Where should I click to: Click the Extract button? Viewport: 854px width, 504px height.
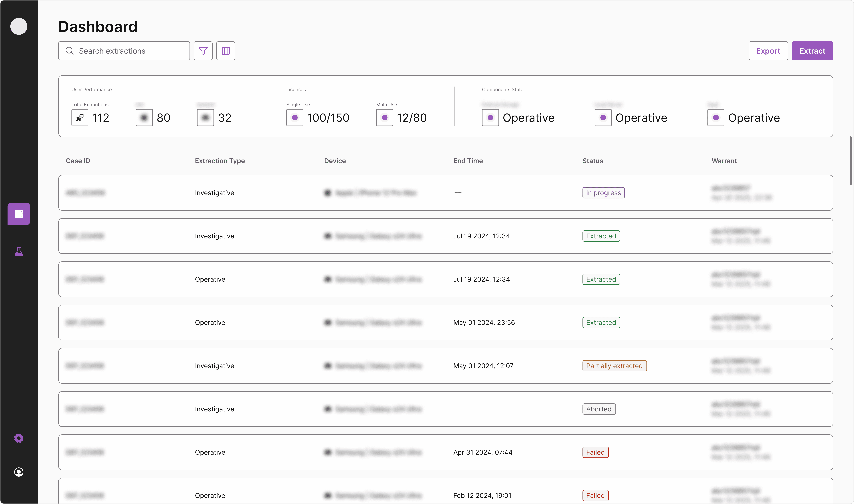click(812, 51)
